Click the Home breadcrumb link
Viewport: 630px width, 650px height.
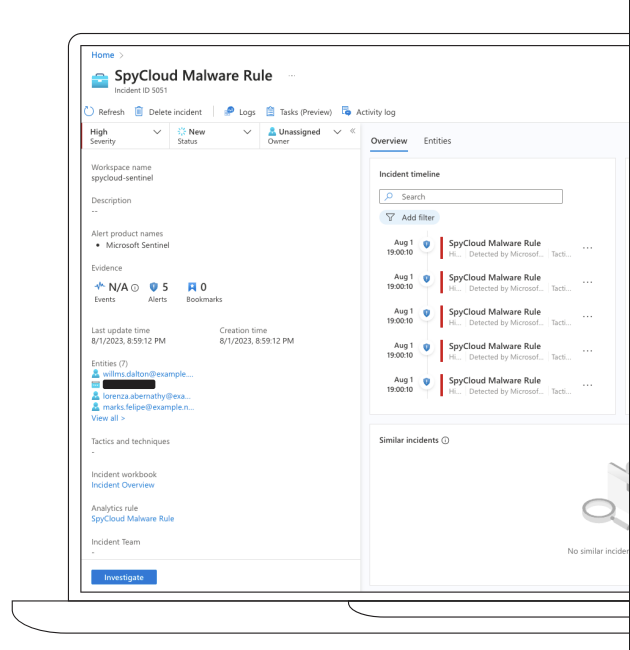pyautogui.click(x=103, y=55)
